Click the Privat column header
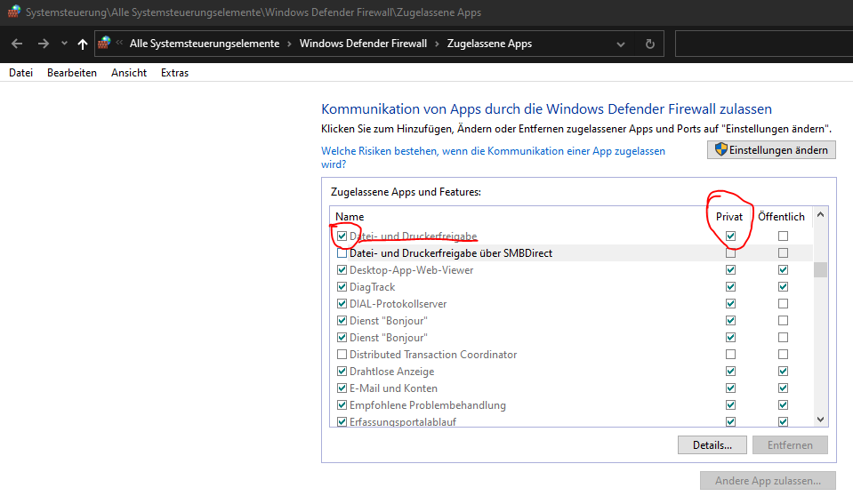 [x=729, y=217]
